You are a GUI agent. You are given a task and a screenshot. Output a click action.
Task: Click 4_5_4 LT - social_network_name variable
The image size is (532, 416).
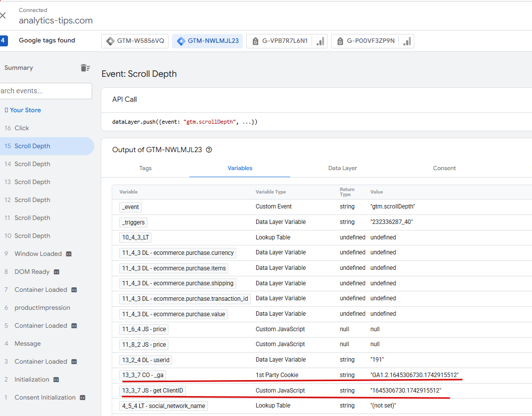point(164,406)
